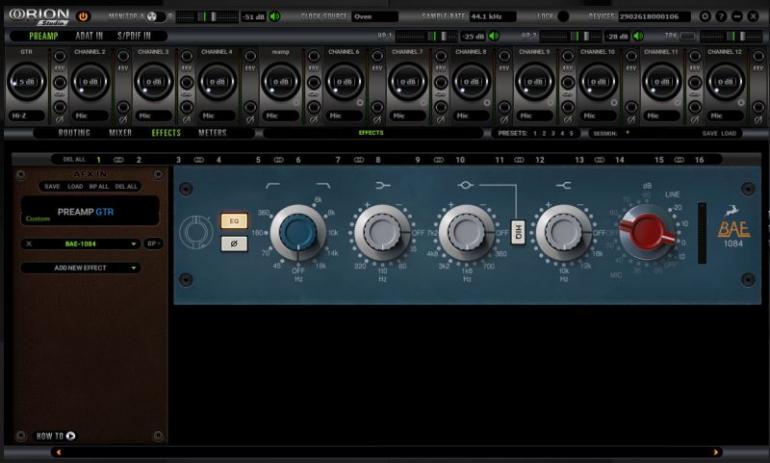This screenshot has height=463, width=770.
Task: Invert phase with button right of Channel 4
Action: click(x=250, y=107)
